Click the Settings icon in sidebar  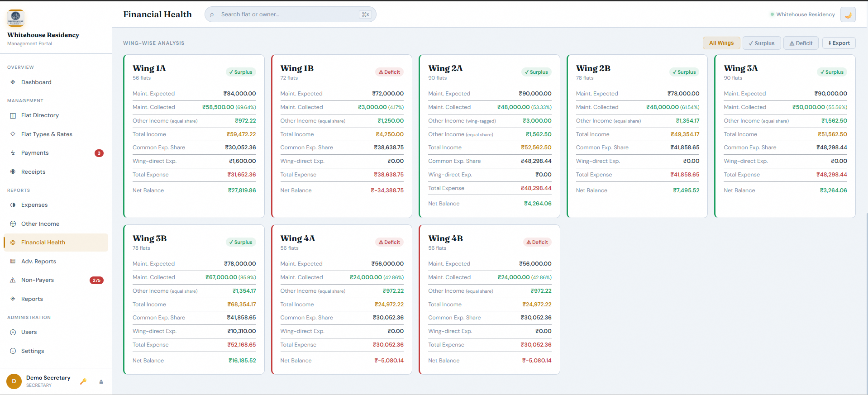[x=13, y=351]
